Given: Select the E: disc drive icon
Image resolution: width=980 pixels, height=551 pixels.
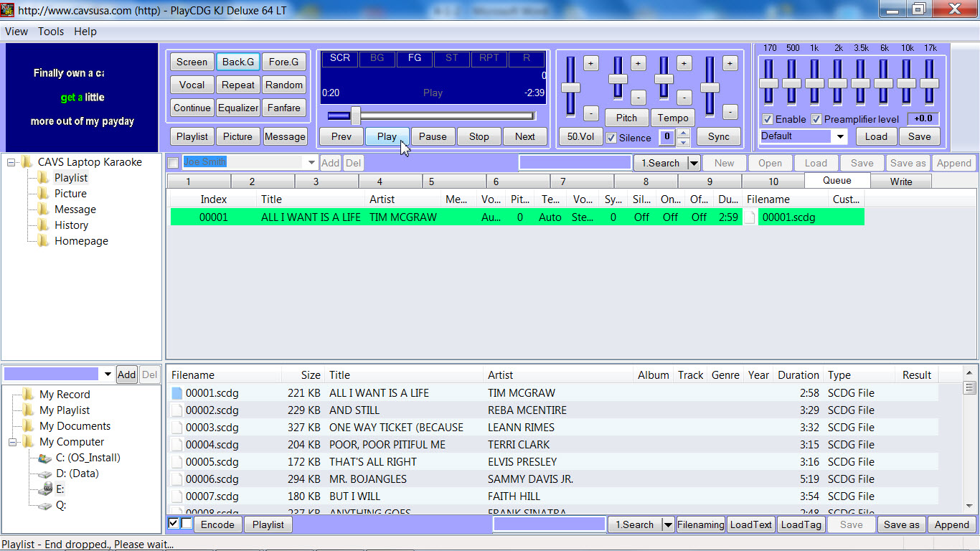Looking at the screenshot, I should 44,489.
